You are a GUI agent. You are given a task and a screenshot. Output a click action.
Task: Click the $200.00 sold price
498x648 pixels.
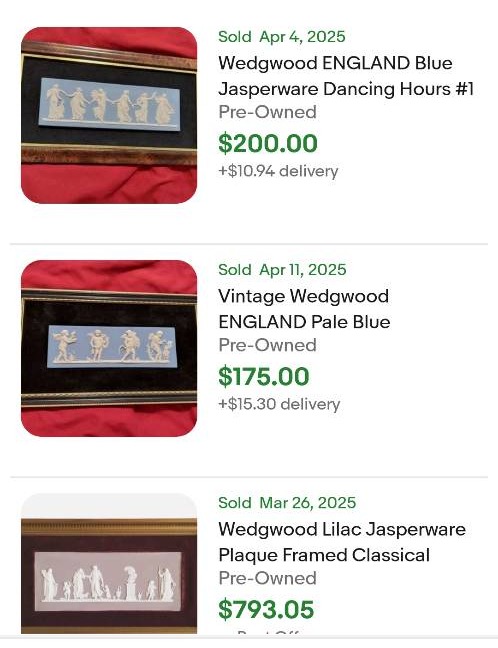[x=268, y=143]
